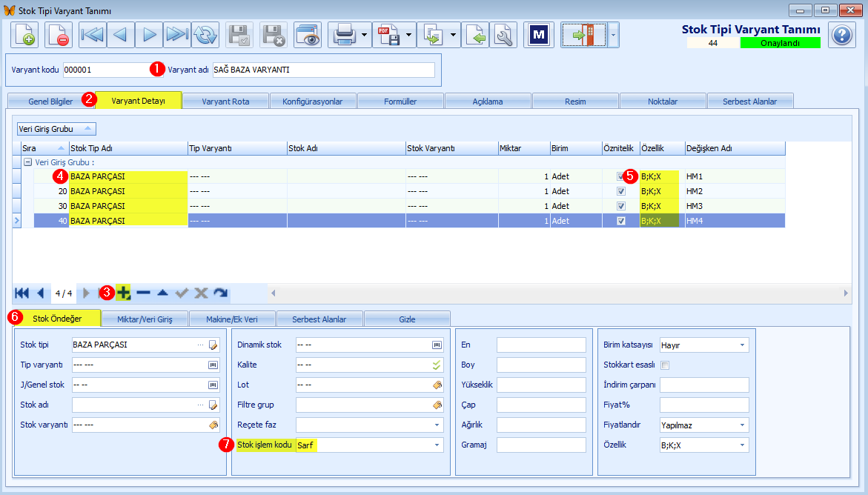Viewport: 868px width, 495px height.
Task: Open the Stok işlem kodu dropdown
Action: (437, 445)
